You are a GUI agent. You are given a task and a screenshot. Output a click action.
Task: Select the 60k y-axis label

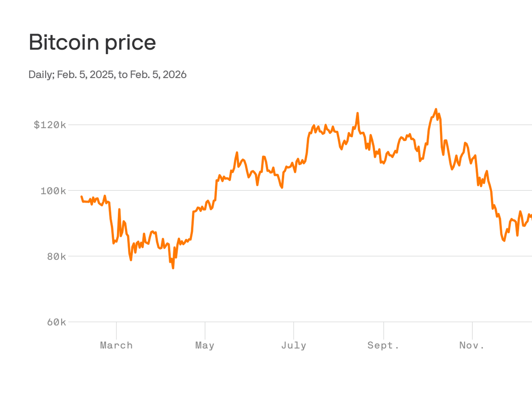click(57, 322)
